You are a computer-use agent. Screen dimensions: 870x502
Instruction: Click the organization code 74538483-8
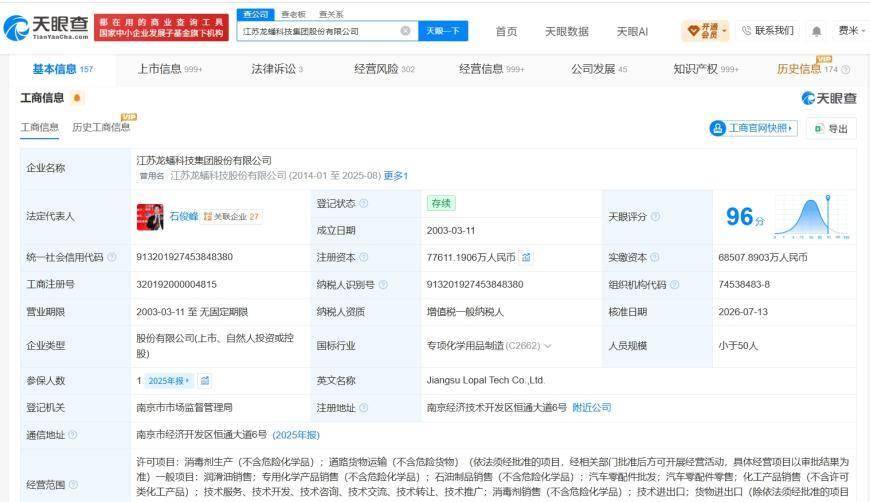[744, 285]
